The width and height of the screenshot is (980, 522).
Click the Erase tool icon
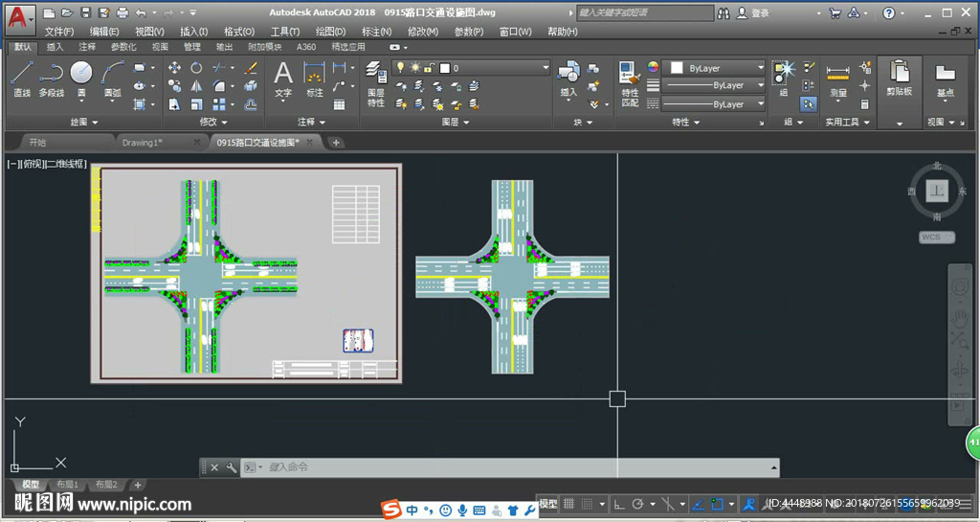[251, 67]
